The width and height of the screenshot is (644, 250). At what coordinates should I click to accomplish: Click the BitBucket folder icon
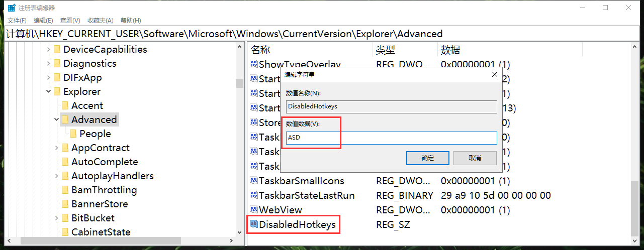click(x=65, y=218)
